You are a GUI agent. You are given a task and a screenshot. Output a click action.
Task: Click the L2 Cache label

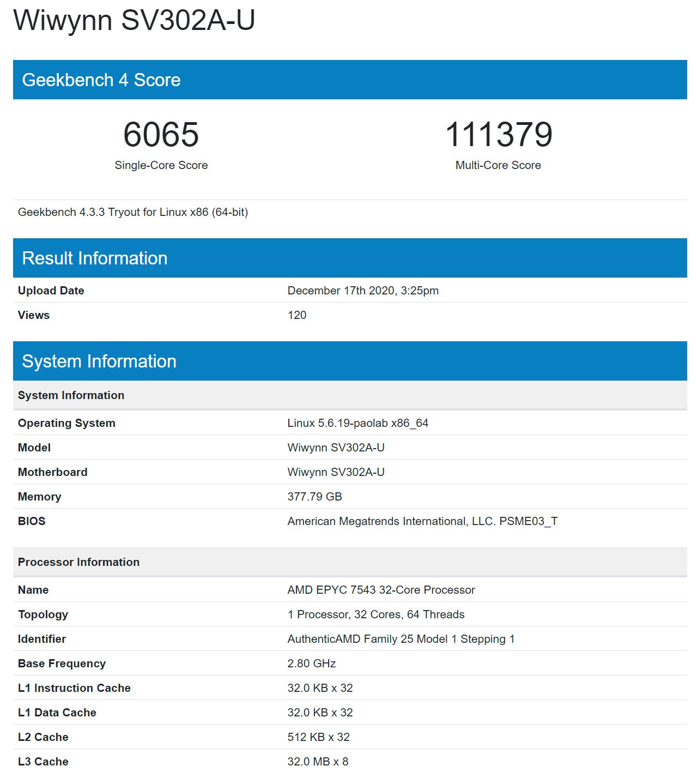point(43,737)
